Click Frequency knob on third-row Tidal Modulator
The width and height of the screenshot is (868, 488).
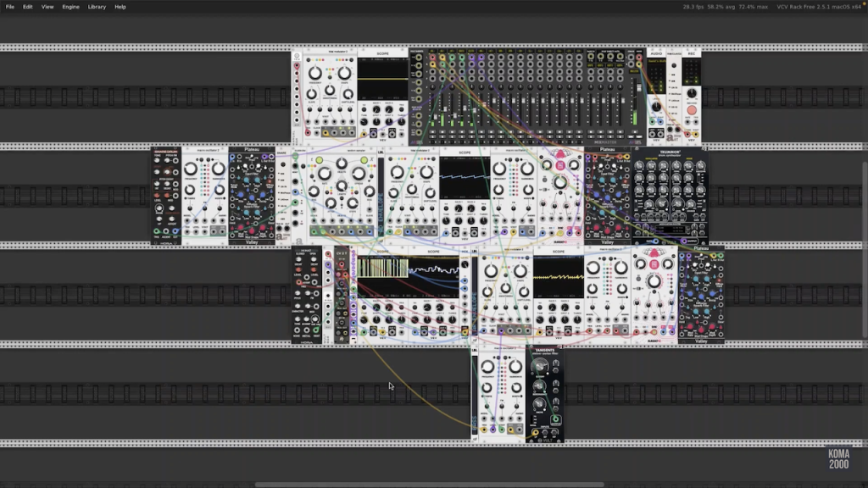[x=491, y=271]
